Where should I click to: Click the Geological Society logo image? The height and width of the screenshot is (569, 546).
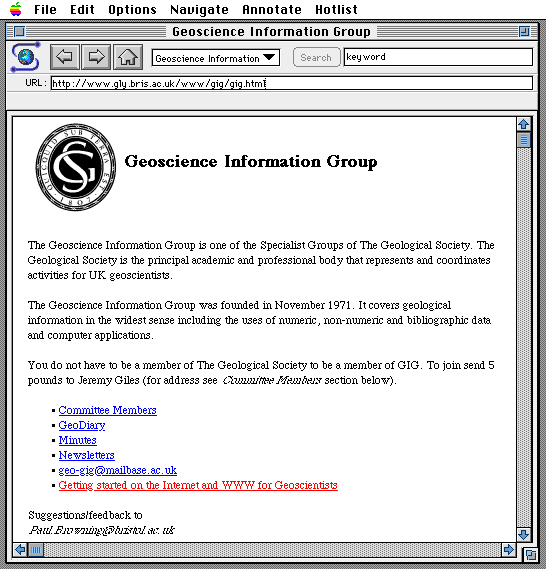tap(75, 167)
